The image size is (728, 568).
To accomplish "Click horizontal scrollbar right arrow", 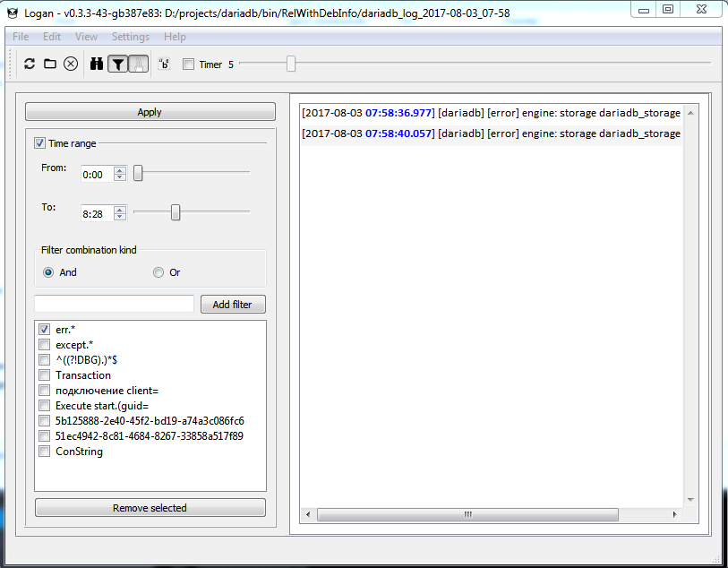I will (674, 514).
